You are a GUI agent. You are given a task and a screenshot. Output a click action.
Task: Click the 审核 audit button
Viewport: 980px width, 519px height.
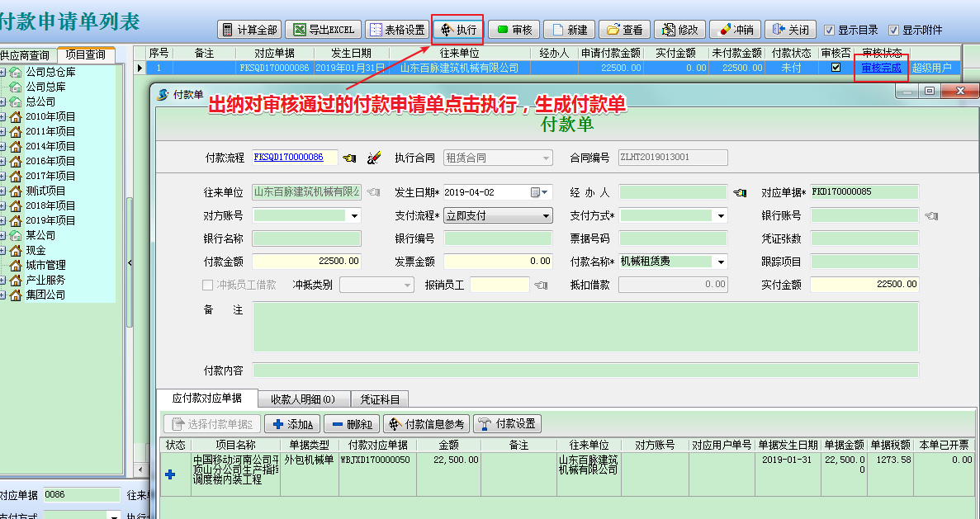514,30
